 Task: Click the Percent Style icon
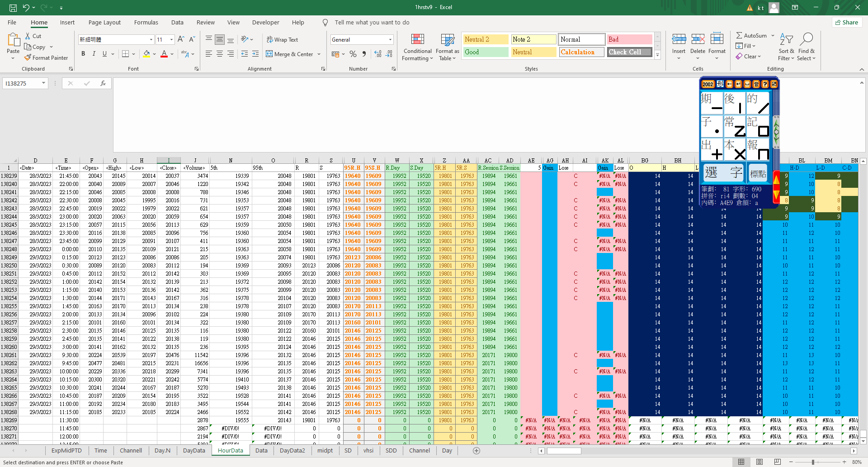353,54
